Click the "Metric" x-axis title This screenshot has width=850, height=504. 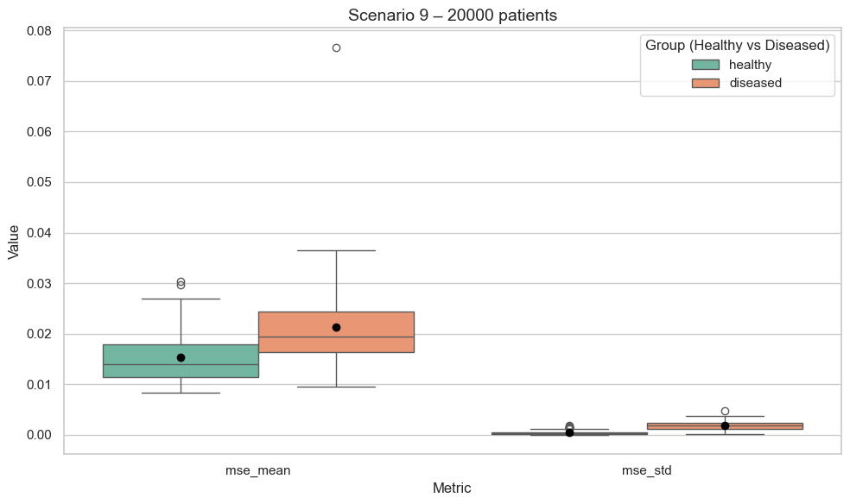click(452, 488)
